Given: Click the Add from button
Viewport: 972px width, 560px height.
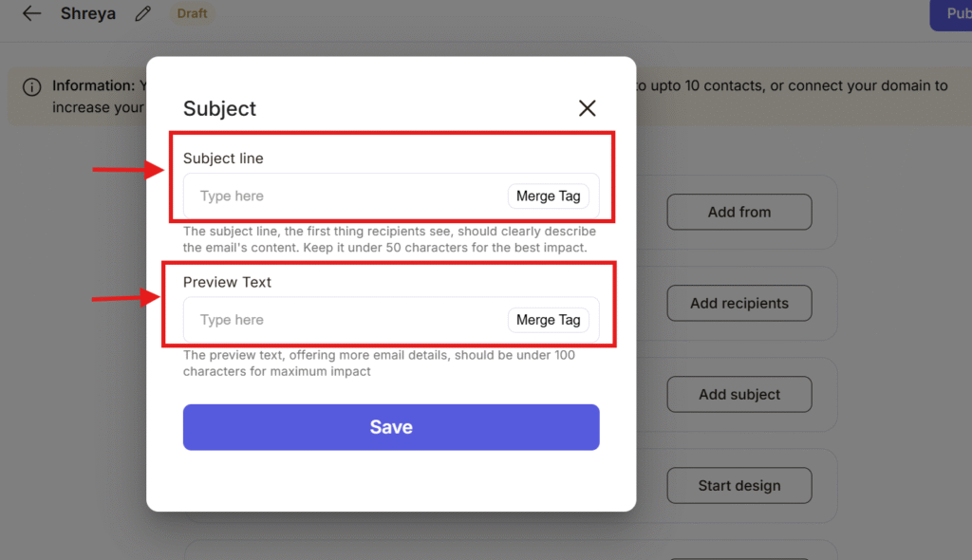Looking at the screenshot, I should [x=738, y=213].
